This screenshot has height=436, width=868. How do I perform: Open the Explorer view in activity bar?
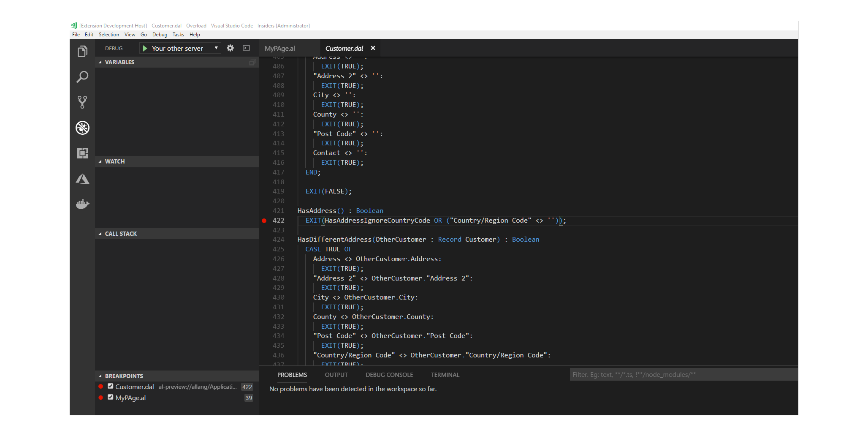pyautogui.click(x=82, y=52)
